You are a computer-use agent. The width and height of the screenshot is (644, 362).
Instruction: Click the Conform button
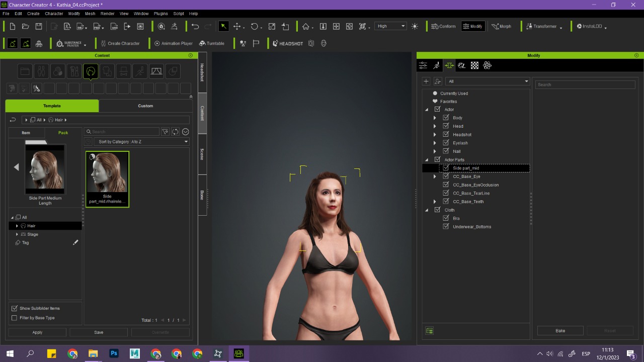[x=443, y=26]
